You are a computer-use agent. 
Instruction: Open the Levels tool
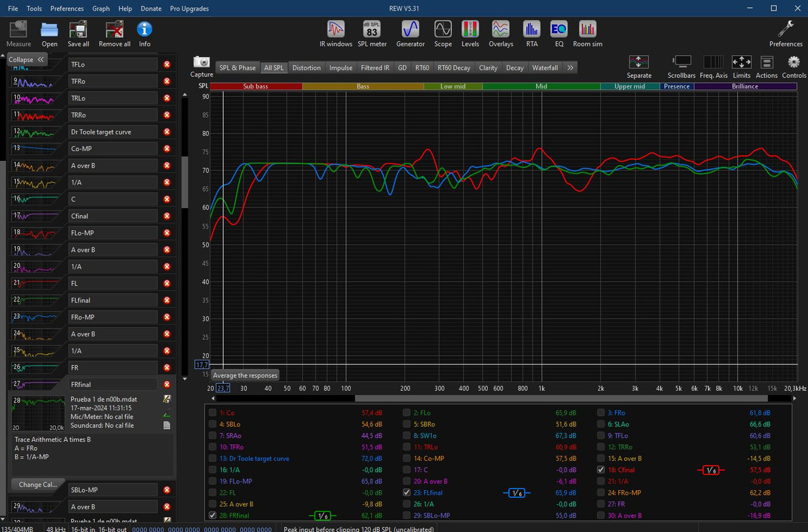471,33
